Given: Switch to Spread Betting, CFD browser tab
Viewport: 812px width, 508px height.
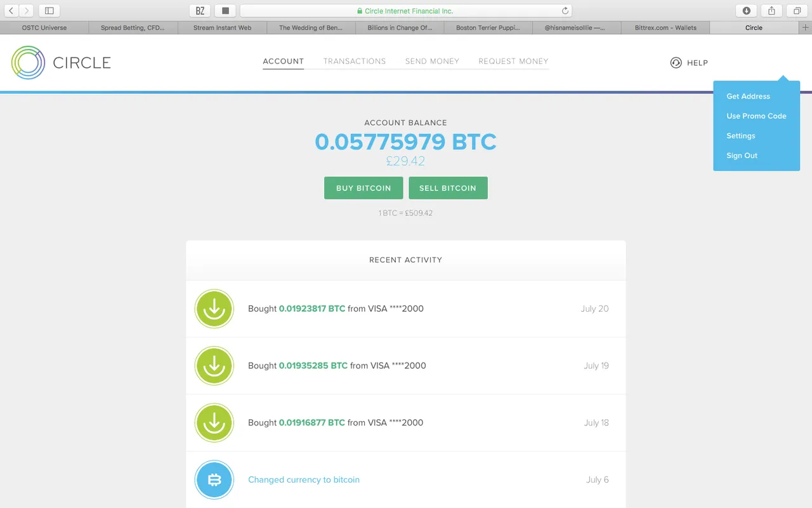Looking at the screenshot, I should (133, 27).
